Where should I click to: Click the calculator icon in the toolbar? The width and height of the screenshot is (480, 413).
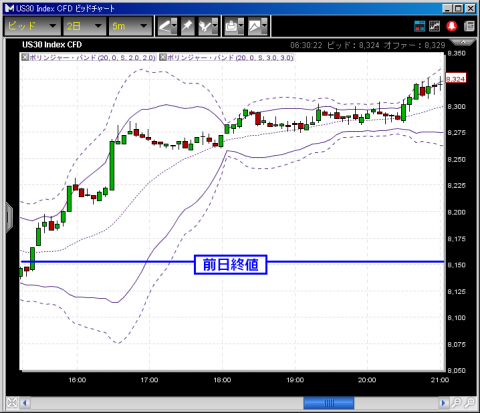pyautogui.click(x=469, y=26)
